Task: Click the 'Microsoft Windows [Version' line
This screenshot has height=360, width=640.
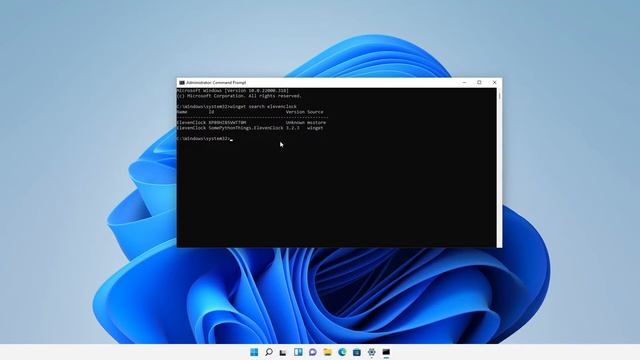Action: tap(233, 91)
